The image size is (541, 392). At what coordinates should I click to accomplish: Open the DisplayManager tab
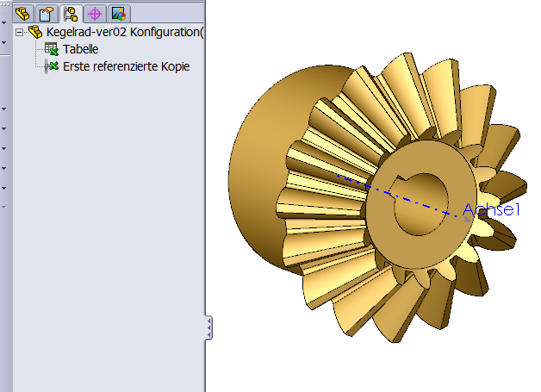click(x=118, y=14)
